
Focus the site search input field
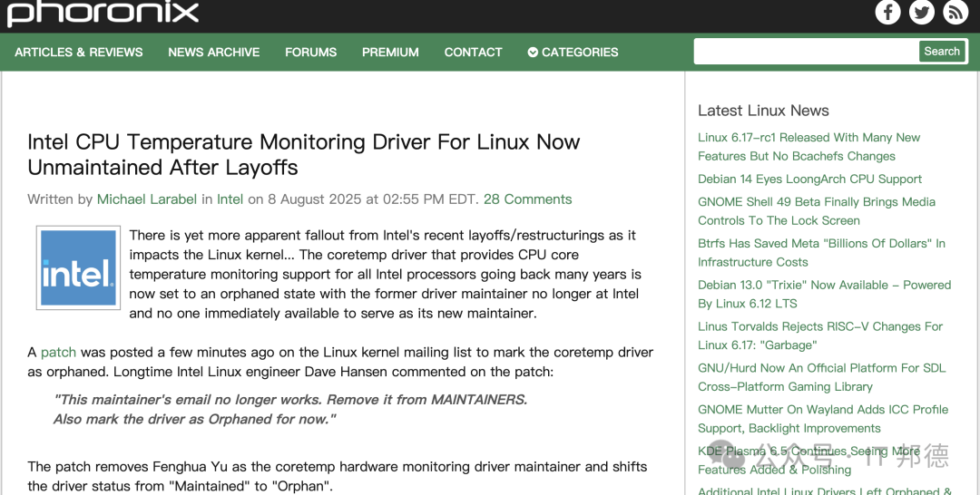click(x=807, y=51)
